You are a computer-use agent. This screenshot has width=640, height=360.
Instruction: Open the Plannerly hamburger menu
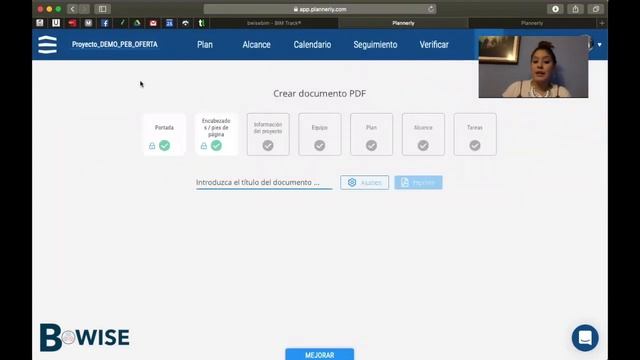pos(47,44)
